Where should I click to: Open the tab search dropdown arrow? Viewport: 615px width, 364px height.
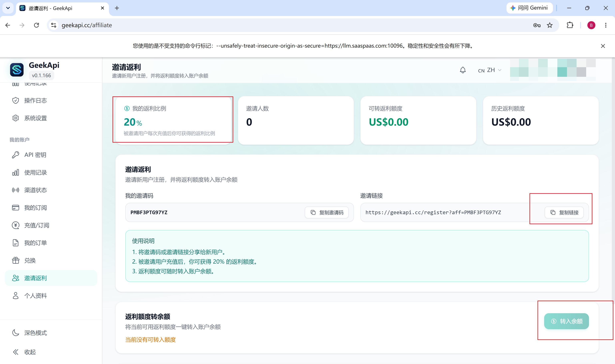tap(8, 8)
